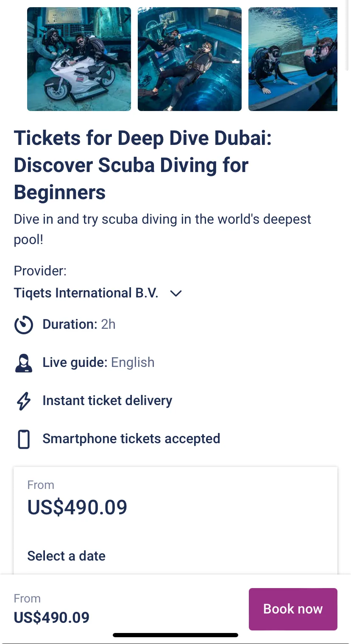The height and width of the screenshot is (644, 351).
Task: Tap the bottom bar US$490.09 price
Action: (52, 617)
